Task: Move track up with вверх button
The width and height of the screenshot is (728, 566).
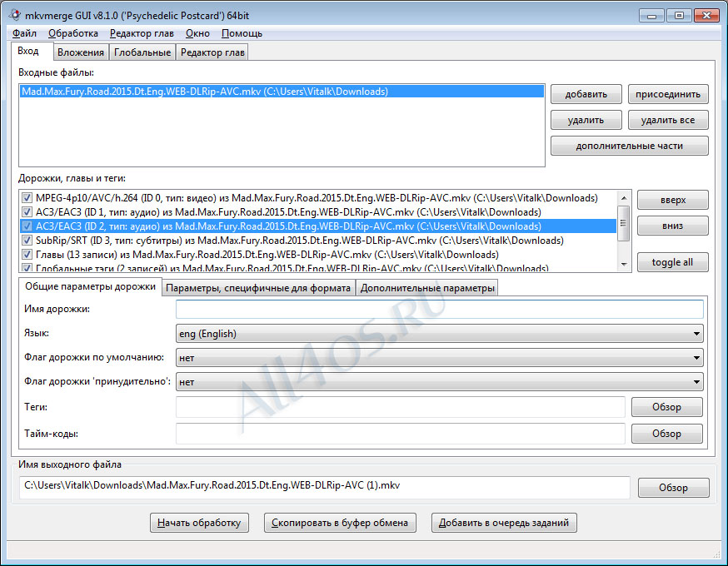Action: [x=673, y=200]
